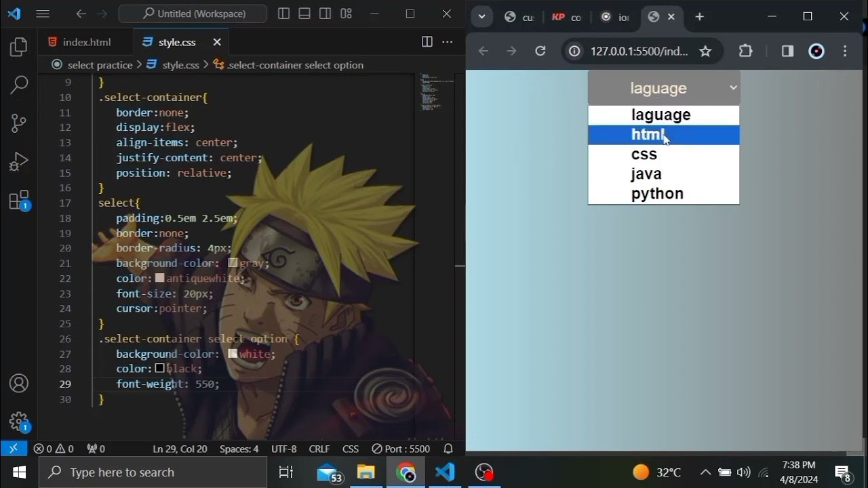Screen dimensions: 868x488
Task: Open the Search view in the activity bar
Action: [19, 85]
